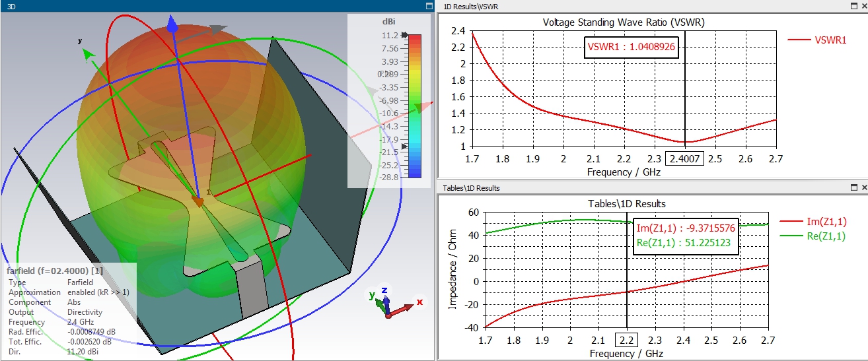Click the green y-axis arrowhead in 3D view
Image resolution: width=868 pixels, height=361 pixels.
tap(89, 53)
